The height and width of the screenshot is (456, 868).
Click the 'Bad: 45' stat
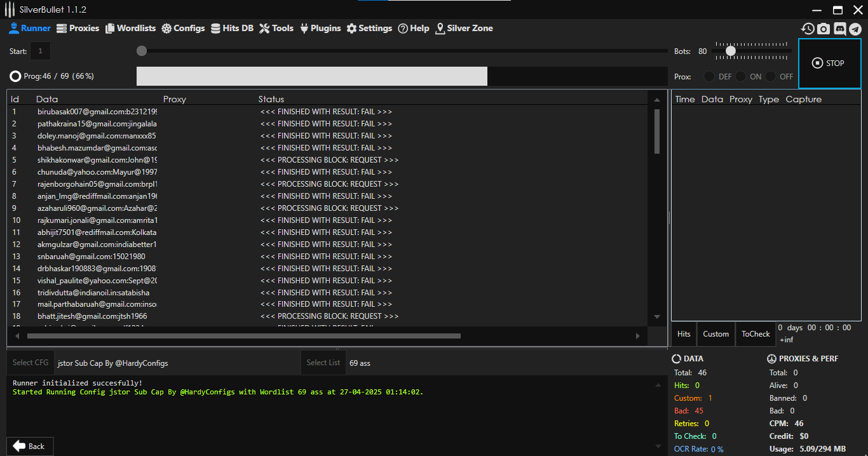689,411
